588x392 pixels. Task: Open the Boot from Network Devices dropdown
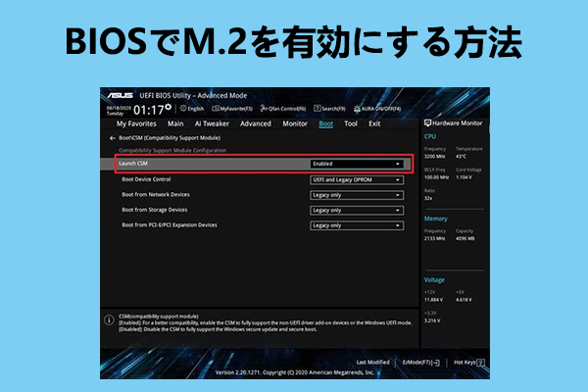click(357, 195)
